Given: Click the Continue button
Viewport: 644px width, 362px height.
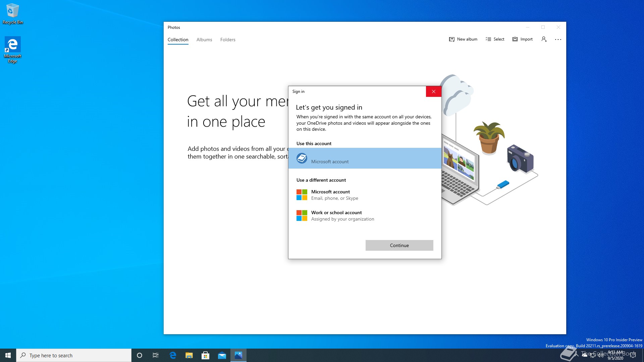Looking at the screenshot, I should click(399, 245).
